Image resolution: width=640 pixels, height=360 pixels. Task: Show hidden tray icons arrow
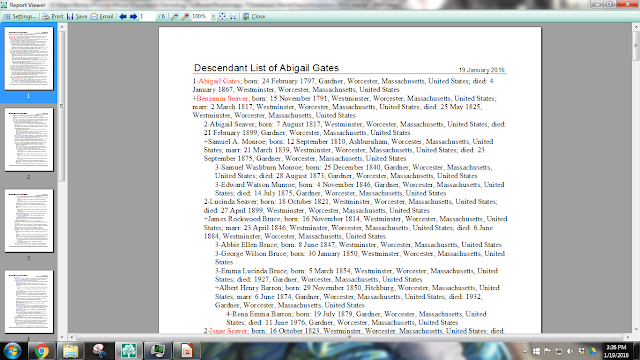[525, 351]
